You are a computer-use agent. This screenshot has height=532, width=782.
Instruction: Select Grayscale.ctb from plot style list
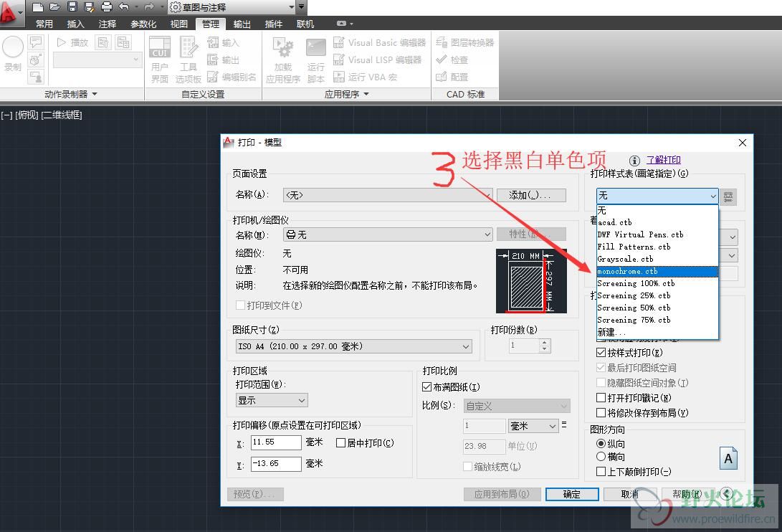tap(657, 259)
